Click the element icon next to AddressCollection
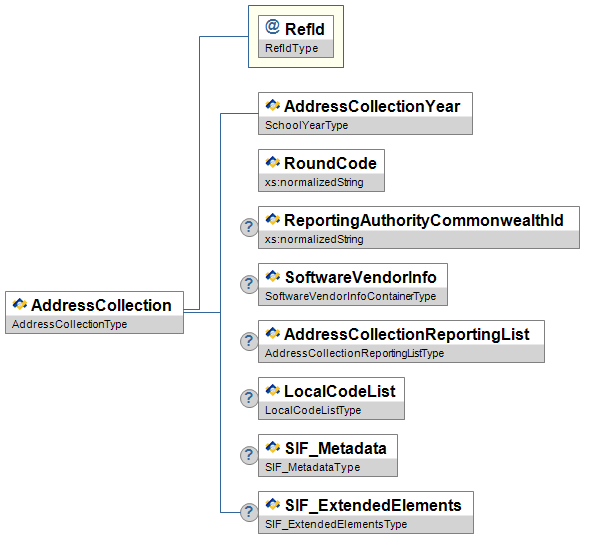The image size is (602, 538). pos(19,305)
